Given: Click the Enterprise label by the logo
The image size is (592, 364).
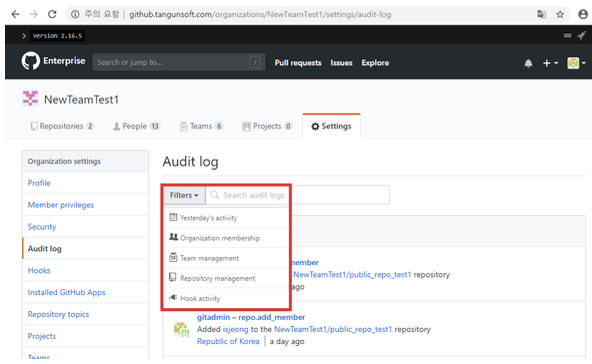Looking at the screenshot, I should [64, 61].
